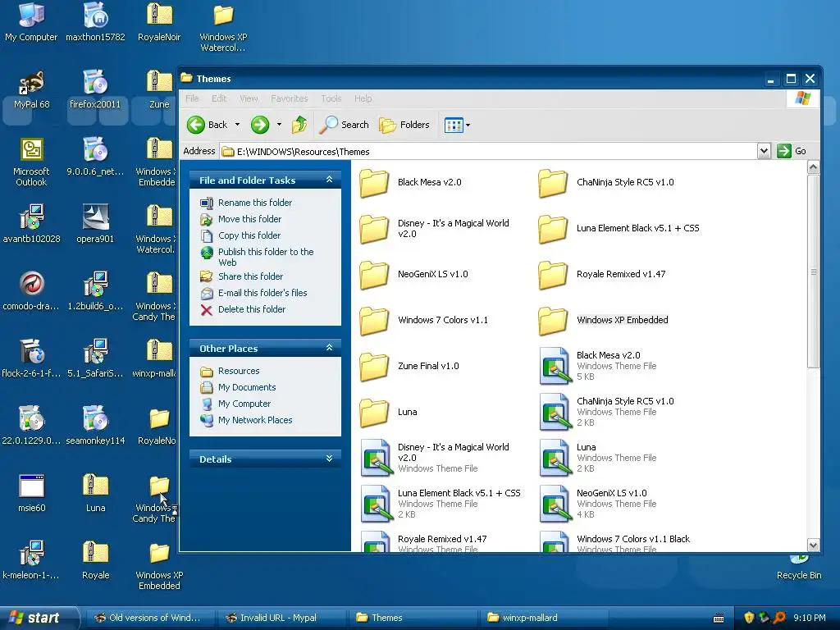Image resolution: width=840 pixels, height=630 pixels.
Task: Toggle the Folders pane button
Action: (404, 125)
